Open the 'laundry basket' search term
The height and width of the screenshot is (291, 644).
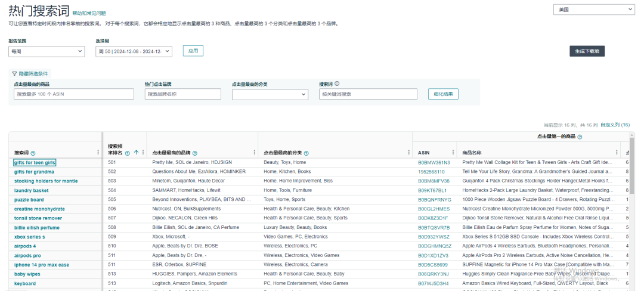pos(31,190)
